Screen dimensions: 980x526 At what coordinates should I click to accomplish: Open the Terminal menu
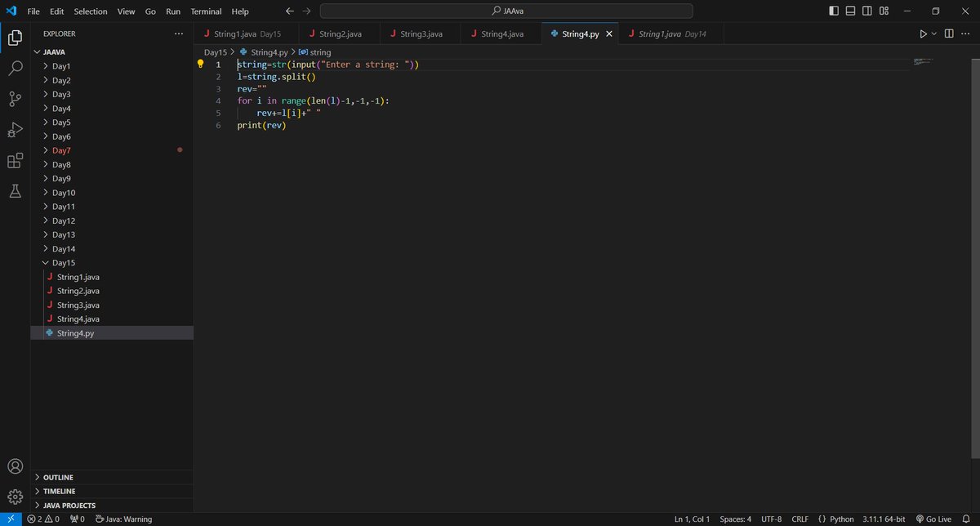click(206, 11)
